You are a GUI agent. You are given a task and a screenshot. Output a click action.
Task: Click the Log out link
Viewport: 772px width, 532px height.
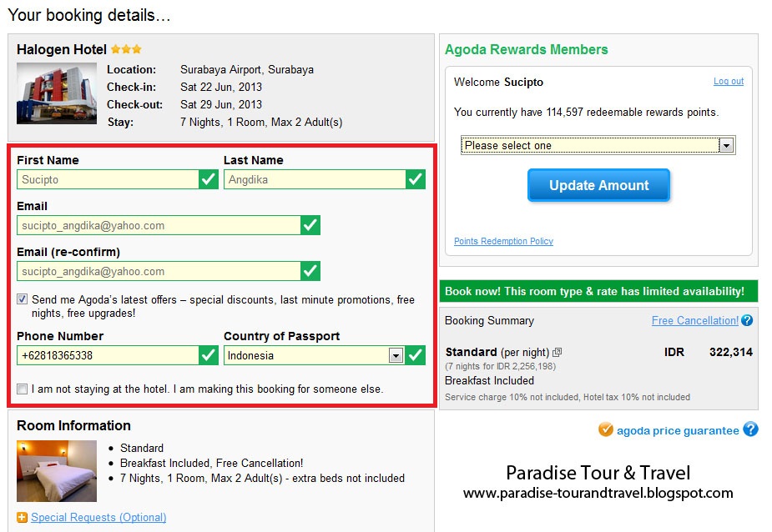click(x=728, y=82)
